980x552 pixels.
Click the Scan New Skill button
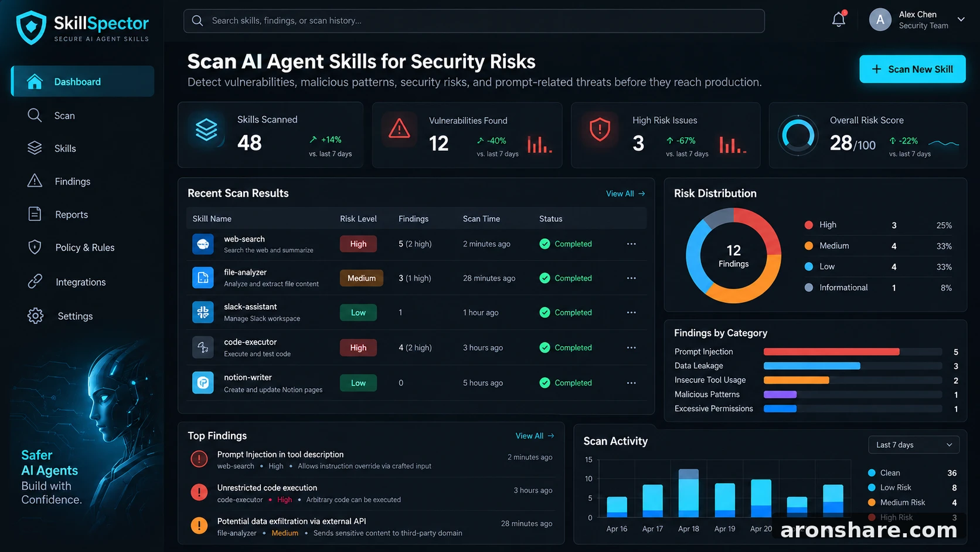(912, 69)
